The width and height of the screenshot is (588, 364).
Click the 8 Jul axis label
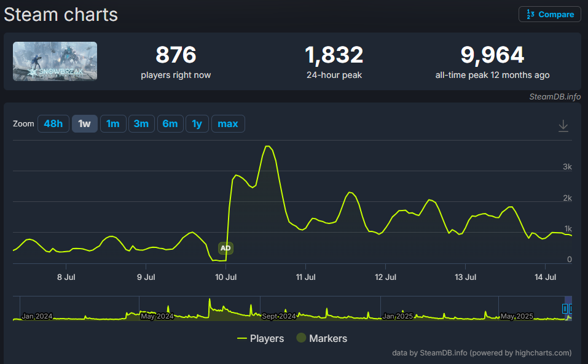coord(66,277)
